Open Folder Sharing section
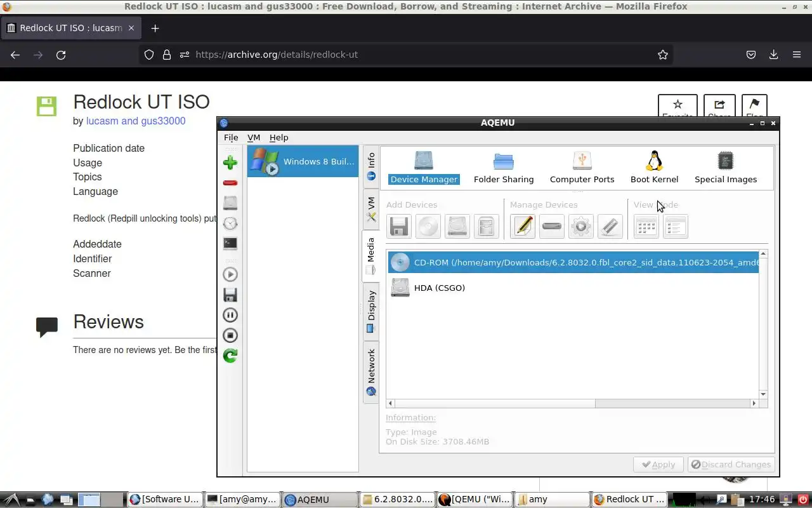 pyautogui.click(x=504, y=168)
